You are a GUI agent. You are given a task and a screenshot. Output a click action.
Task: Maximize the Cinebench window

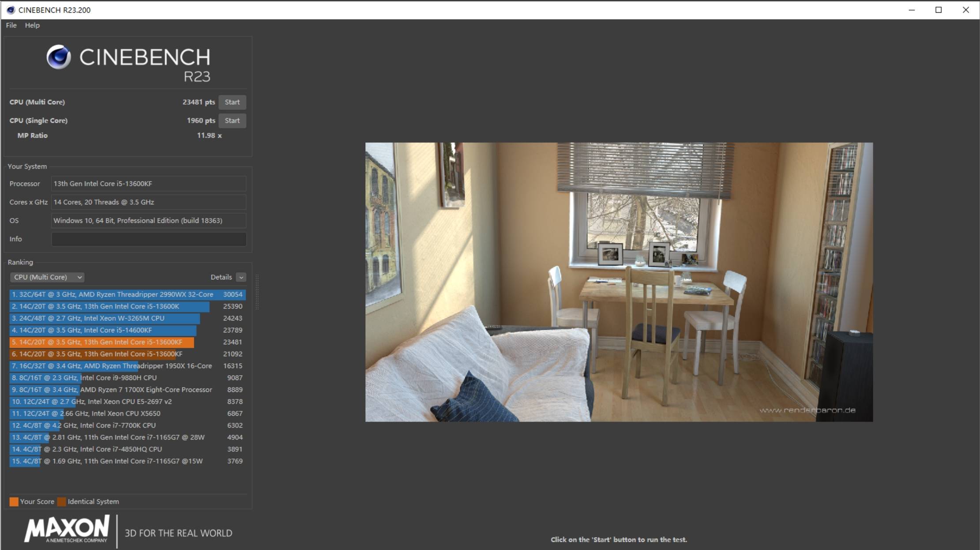(939, 10)
